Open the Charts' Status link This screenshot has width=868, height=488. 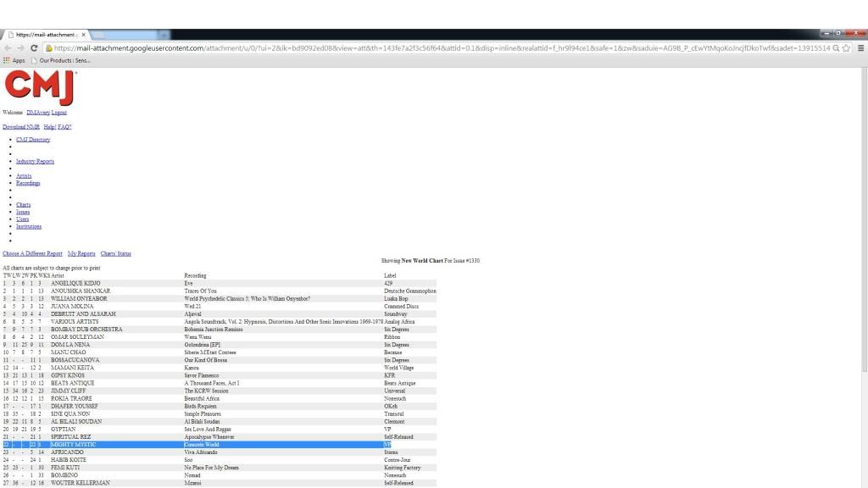[x=115, y=253]
